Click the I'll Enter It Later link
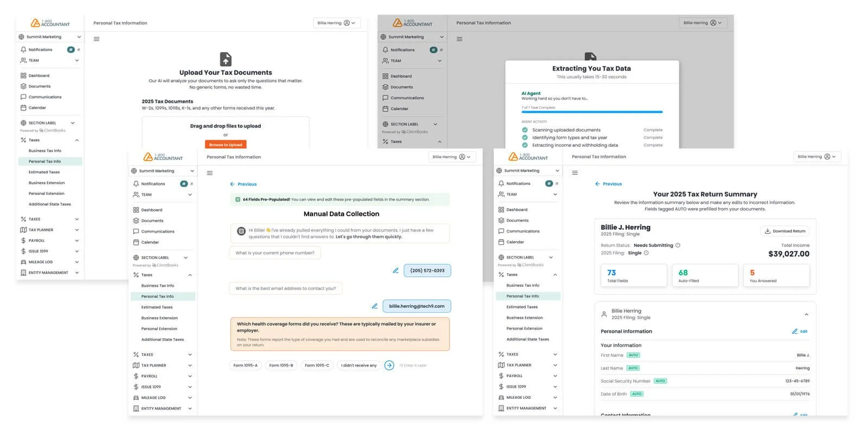Viewport: 868px width, 439px height. pos(413,365)
